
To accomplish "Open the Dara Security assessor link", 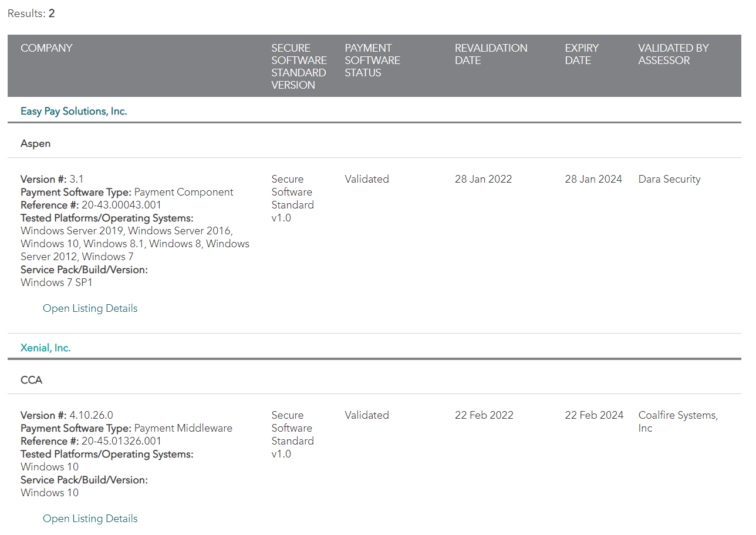I will coord(669,179).
